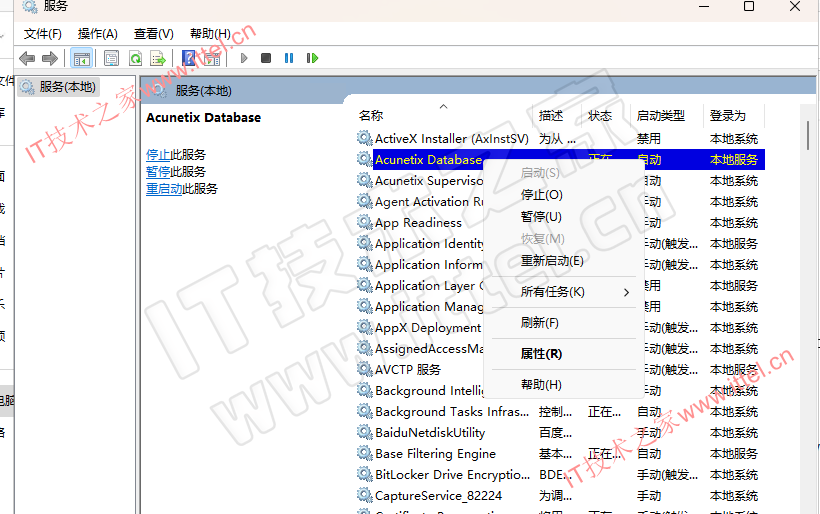Select the Background Tasks Infrastructure service
The image size is (820, 514).
[x=452, y=412]
